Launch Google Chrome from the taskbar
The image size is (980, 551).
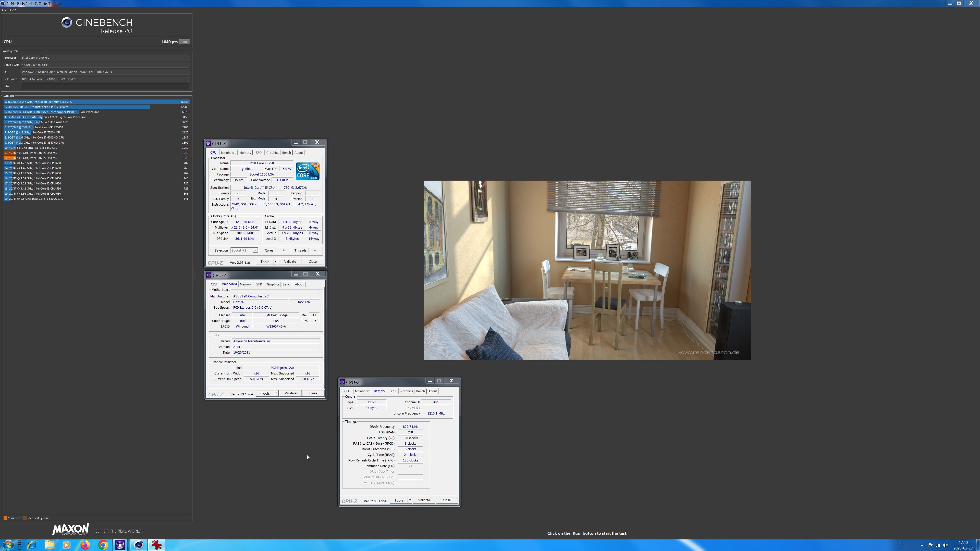tap(103, 545)
